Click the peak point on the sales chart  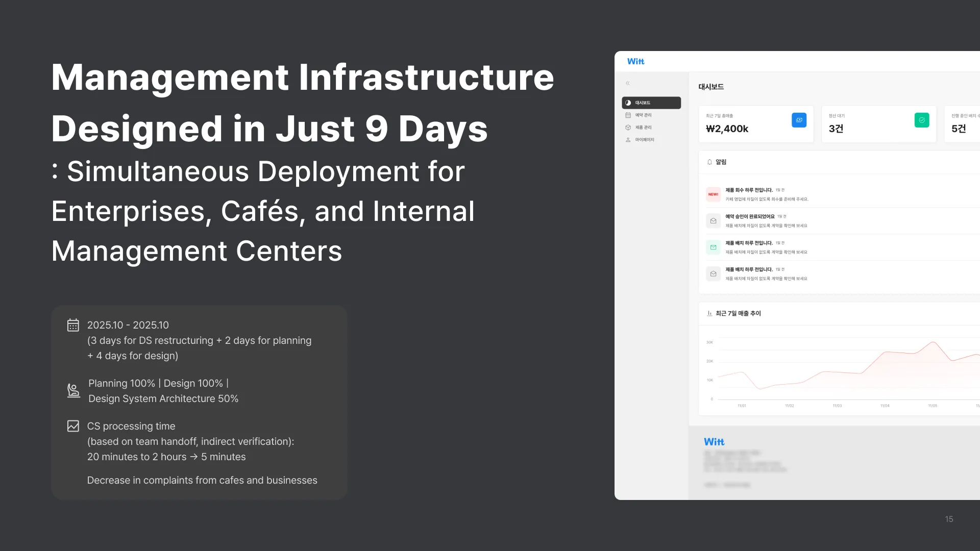tap(933, 342)
